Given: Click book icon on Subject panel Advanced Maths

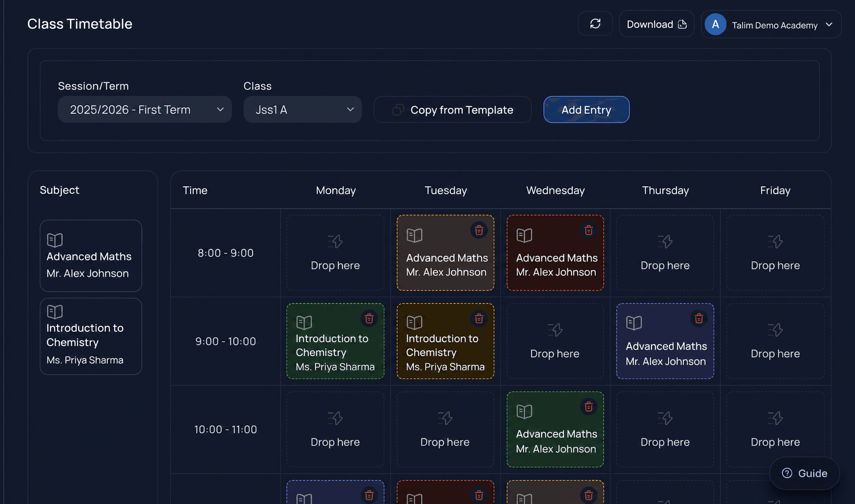Looking at the screenshot, I should point(54,240).
